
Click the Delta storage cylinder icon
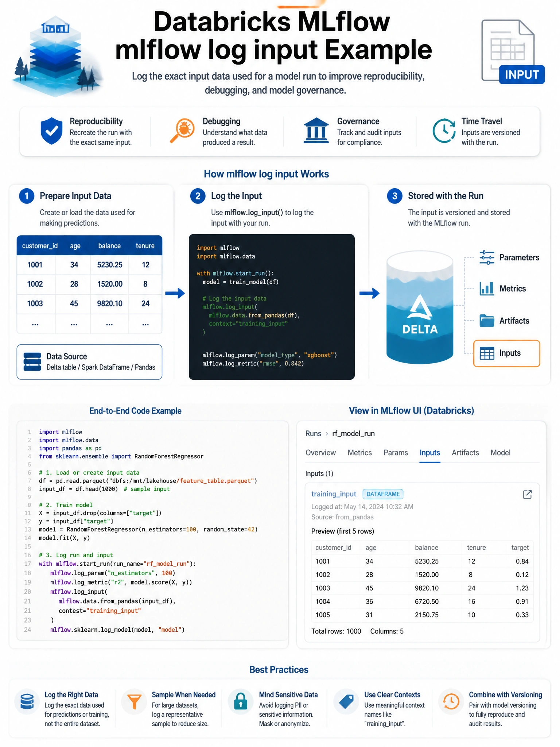[420, 307]
